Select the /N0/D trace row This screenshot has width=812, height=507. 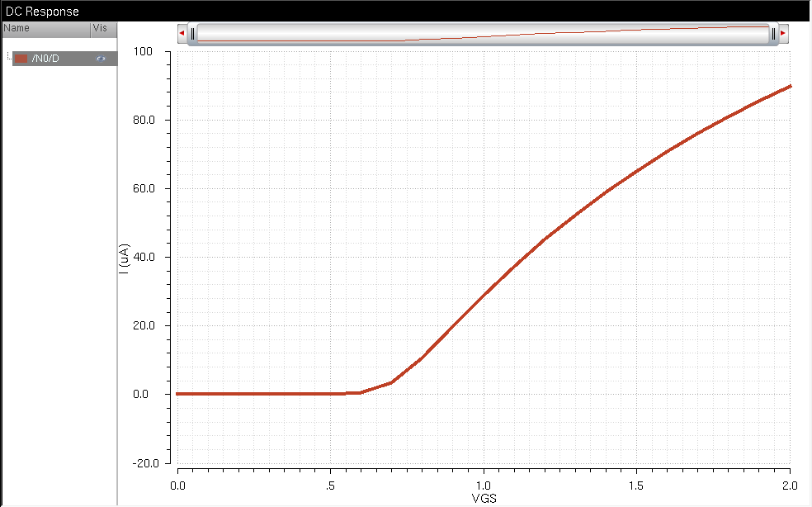tap(64, 59)
